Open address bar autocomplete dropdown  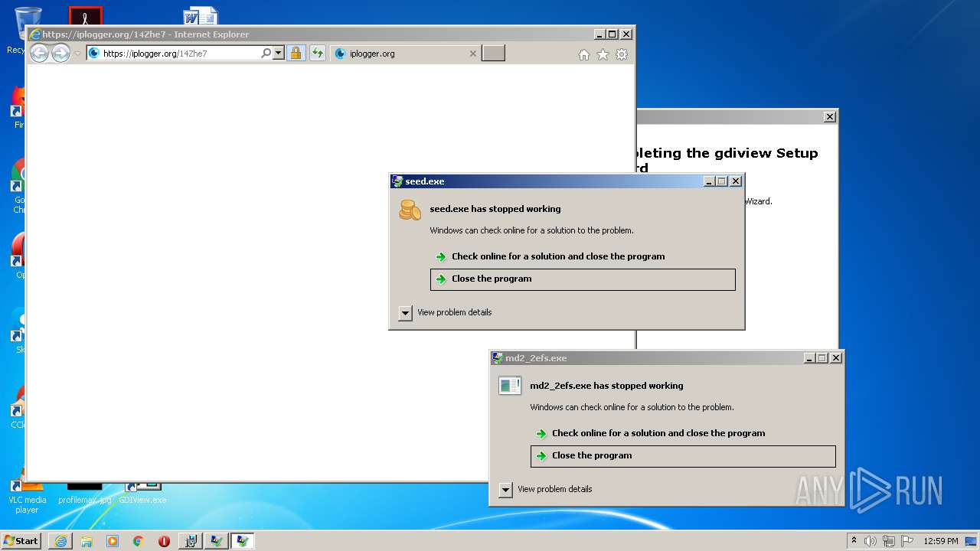coord(278,54)
